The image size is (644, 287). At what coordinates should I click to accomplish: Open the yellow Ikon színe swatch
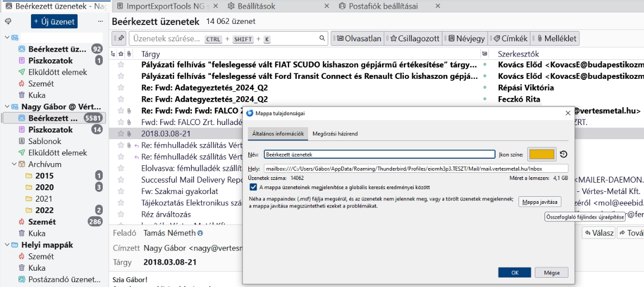(541, 154)
